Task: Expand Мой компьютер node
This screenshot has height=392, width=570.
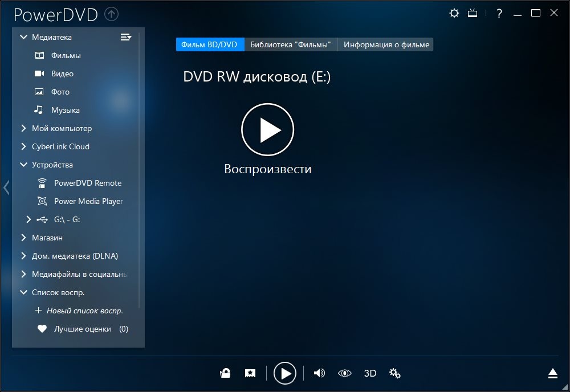Action: tap(23, 128)
